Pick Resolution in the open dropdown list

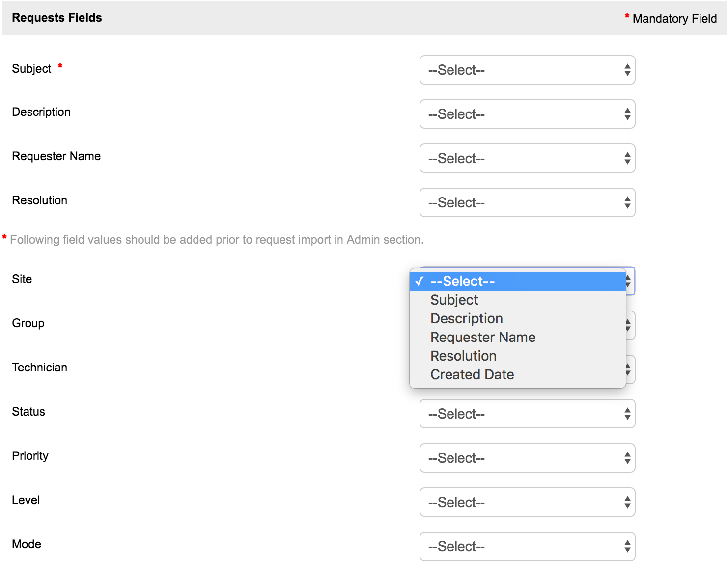pos(463,356)
